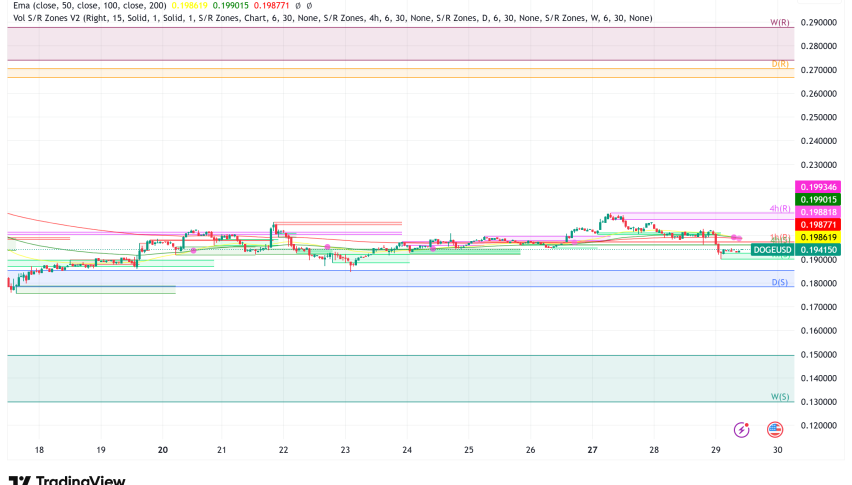Click the teal 0.194150 current price label
The height and width of the screenshot is (485, 852).
(819, 249)
